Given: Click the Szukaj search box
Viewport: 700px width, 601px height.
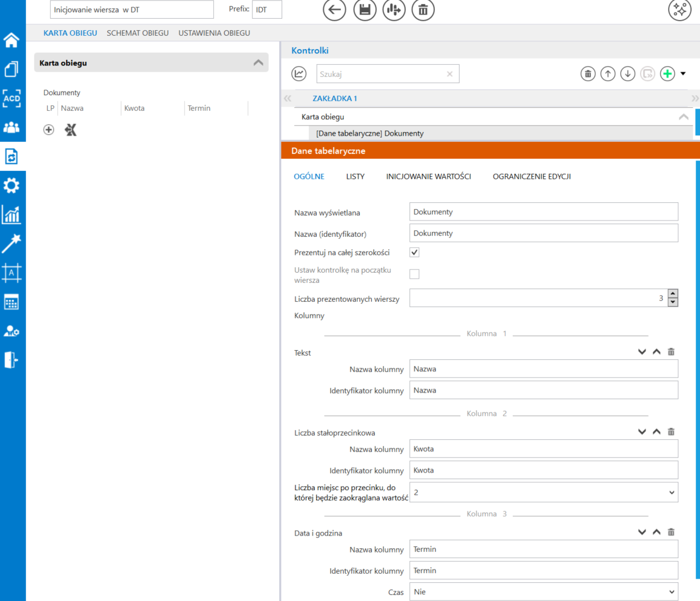Looking at the screenshot, I should (388, 74).
